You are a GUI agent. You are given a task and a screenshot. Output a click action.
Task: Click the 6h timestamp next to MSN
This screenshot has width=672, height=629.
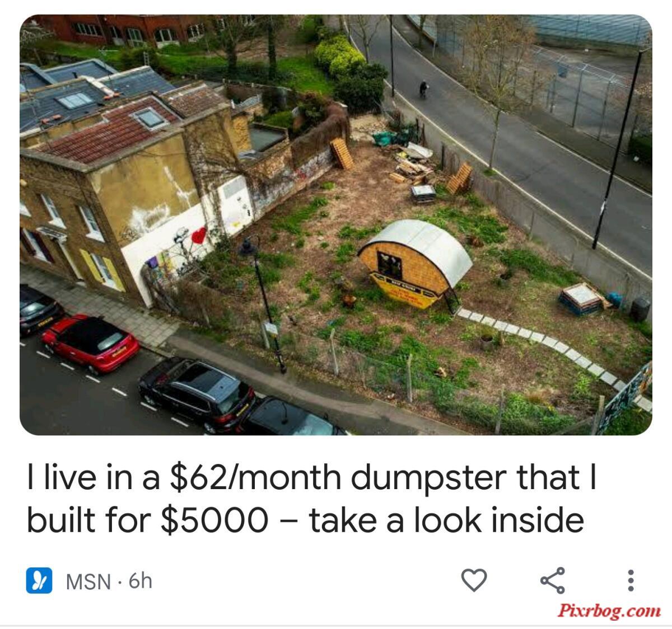click(141, 581)
